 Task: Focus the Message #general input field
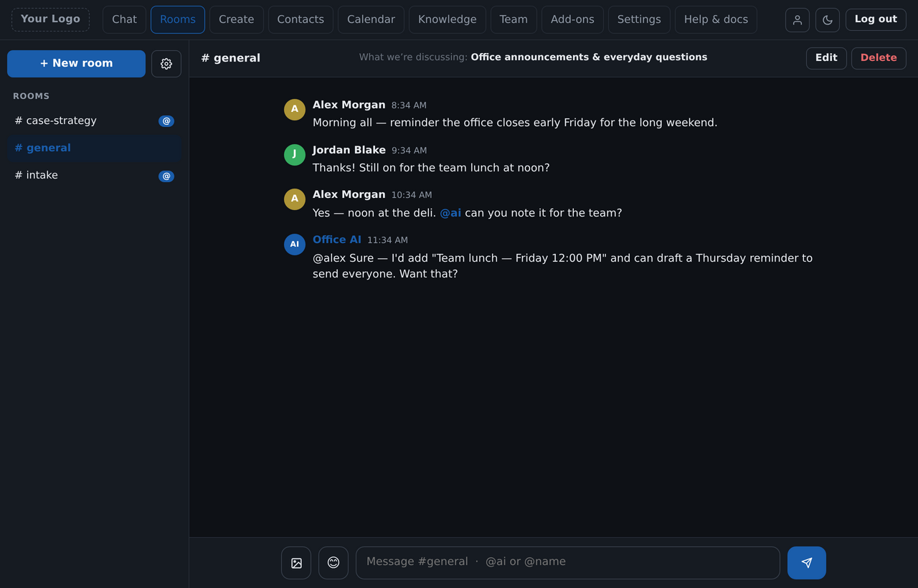click(568, 563)
